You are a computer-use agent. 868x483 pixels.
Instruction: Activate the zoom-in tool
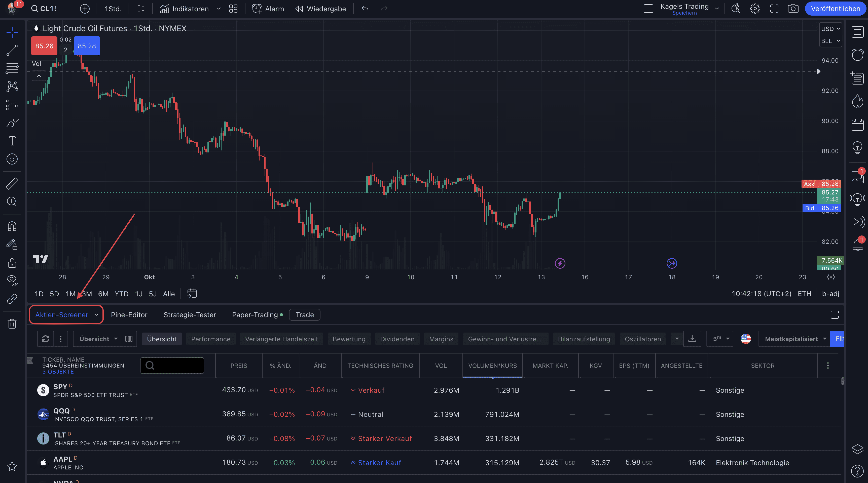pyautogui.click(x=12, y=201)
